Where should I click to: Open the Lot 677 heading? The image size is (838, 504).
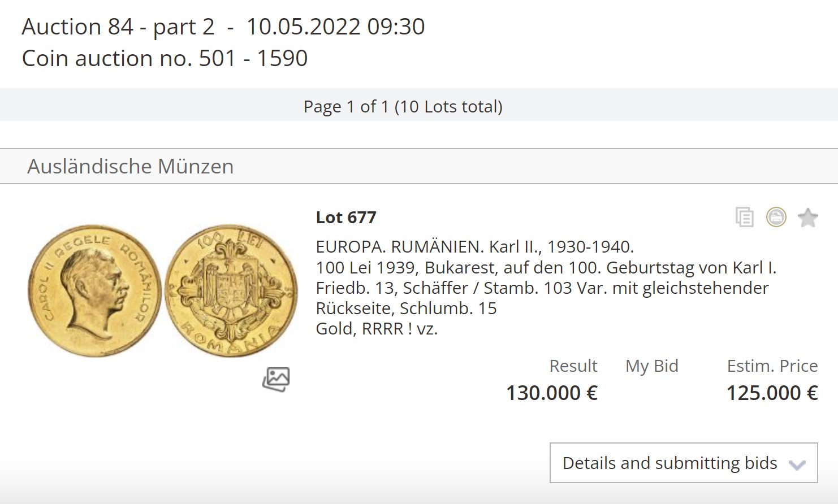coord(345,218)
